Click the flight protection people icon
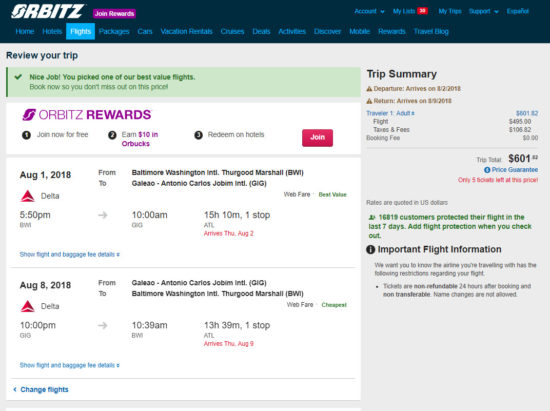Screen dimensions: 550x411 pos(373,217)
